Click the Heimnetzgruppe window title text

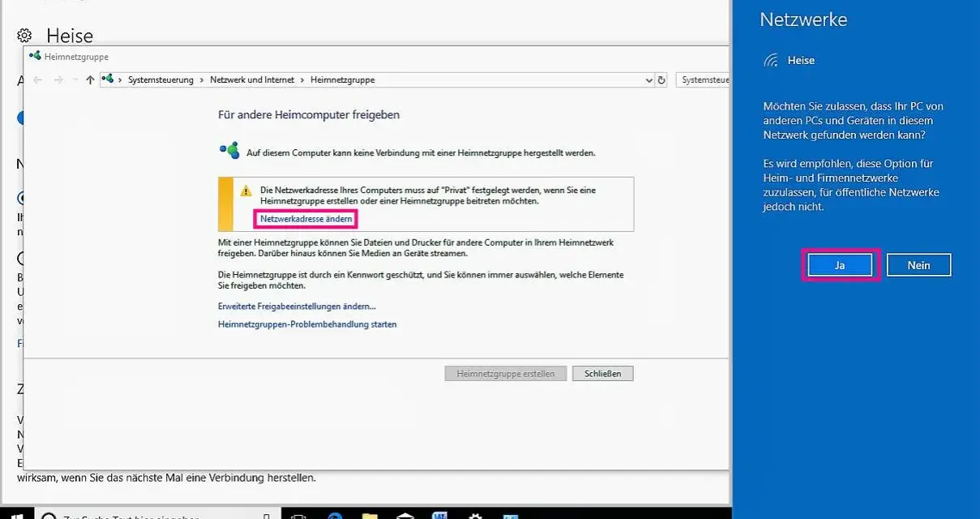(x=76, y=57)
